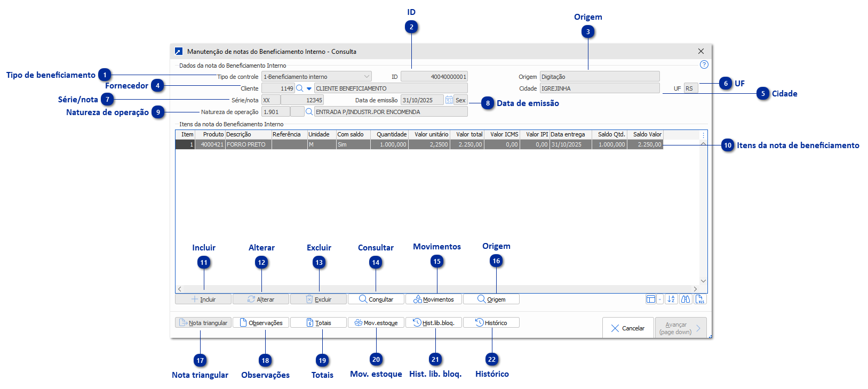
Task: Click the UF field RS
Action: 691,88
